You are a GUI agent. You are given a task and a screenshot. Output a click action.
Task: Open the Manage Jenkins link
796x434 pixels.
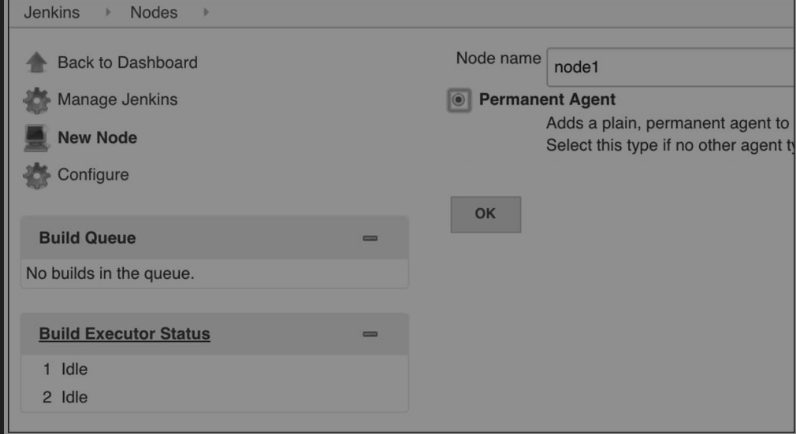118,101
